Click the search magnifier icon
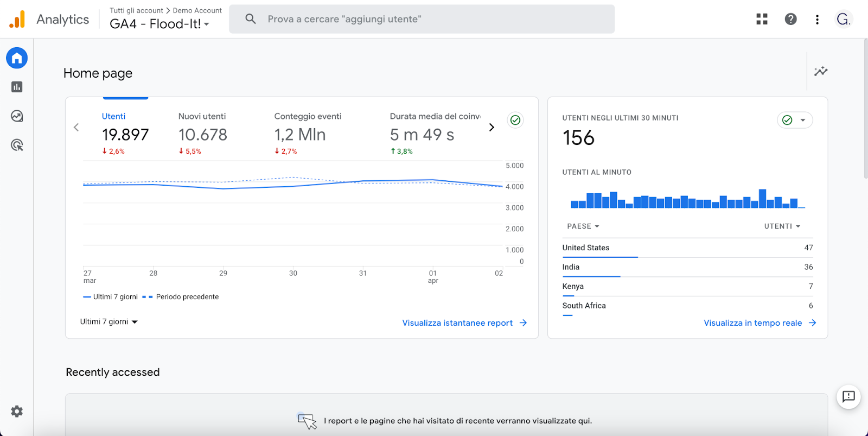 point(250,19)
